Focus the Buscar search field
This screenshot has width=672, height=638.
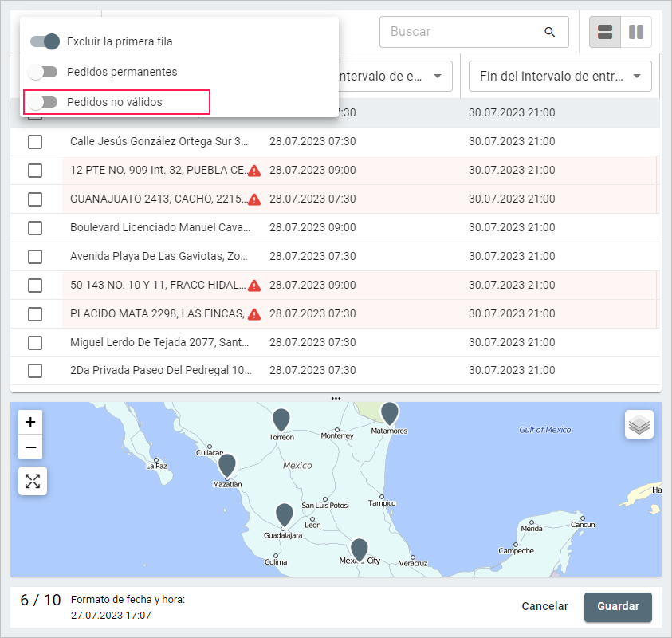462,32
